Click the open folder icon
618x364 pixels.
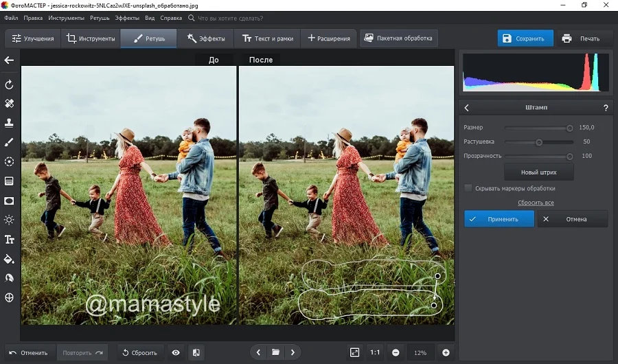pos(275,352)
